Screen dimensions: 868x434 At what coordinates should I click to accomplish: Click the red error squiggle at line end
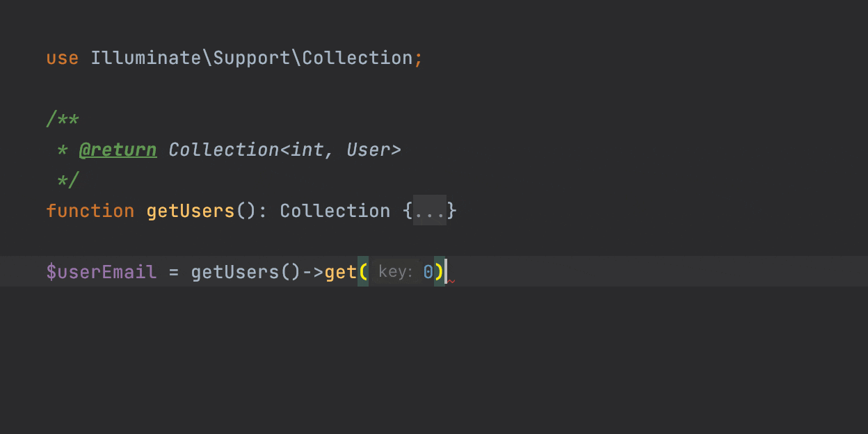(451, 281)
